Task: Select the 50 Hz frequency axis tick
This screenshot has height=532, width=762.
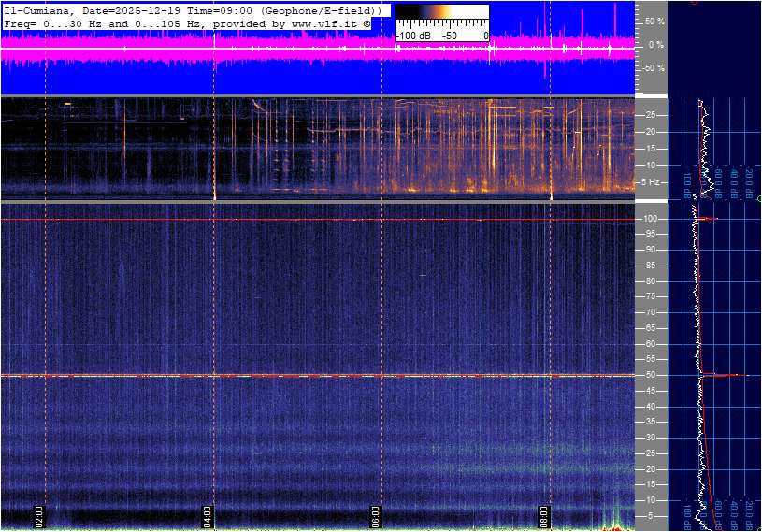Action: (652, 375)
